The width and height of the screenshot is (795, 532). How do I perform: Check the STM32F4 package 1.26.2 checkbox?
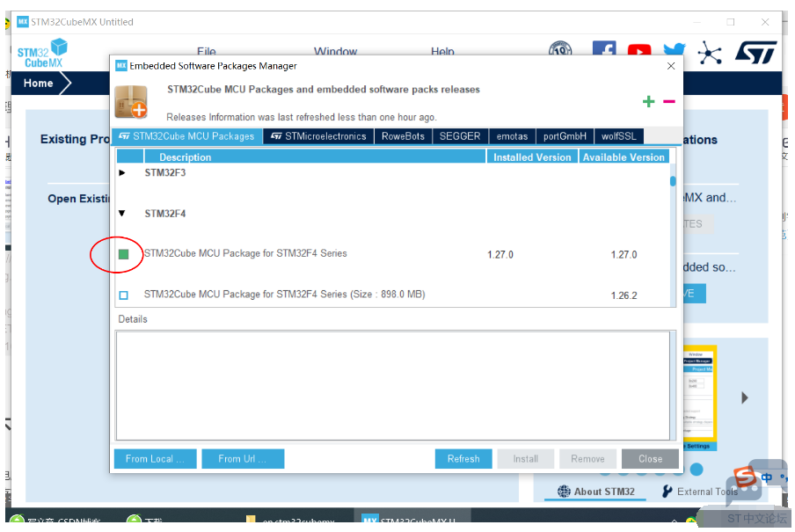124,295
